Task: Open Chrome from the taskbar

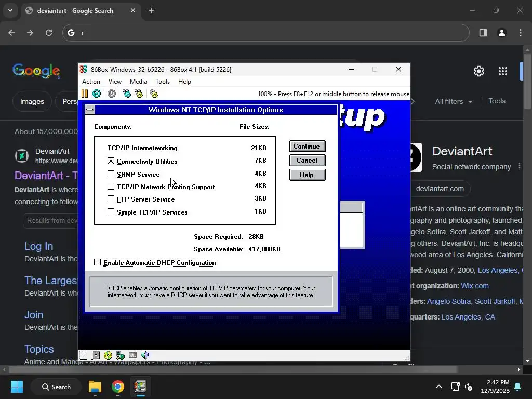Action: pyautogui.click(x=118, y=387)
